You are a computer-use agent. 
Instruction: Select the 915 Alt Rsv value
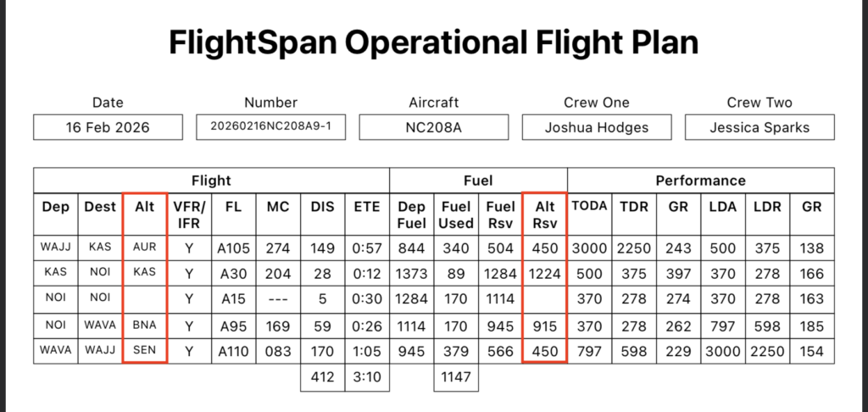(544, 326)
